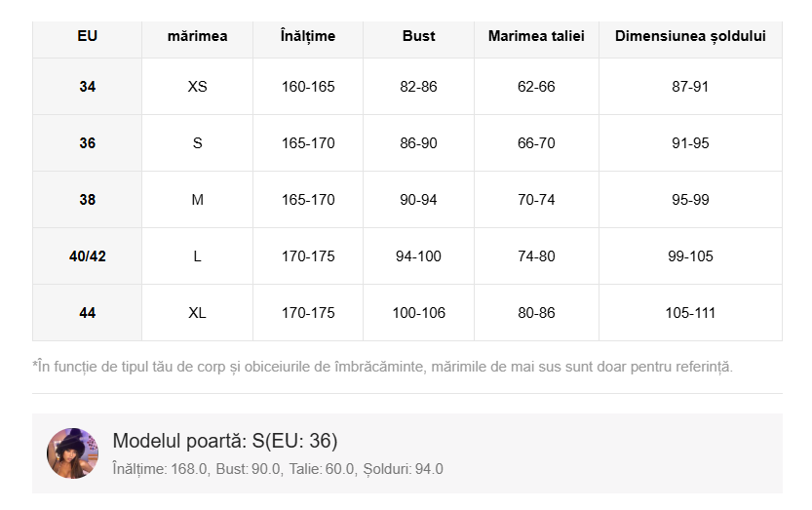This screenshot has height=510, width=812.
Task: Click EU size 38 row label
Action: tap(88, 200)
